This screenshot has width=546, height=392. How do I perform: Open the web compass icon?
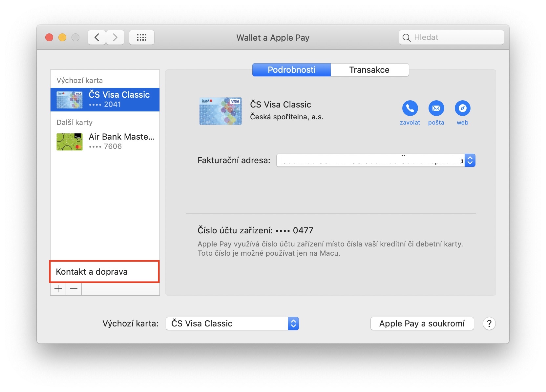click(463, 108)
